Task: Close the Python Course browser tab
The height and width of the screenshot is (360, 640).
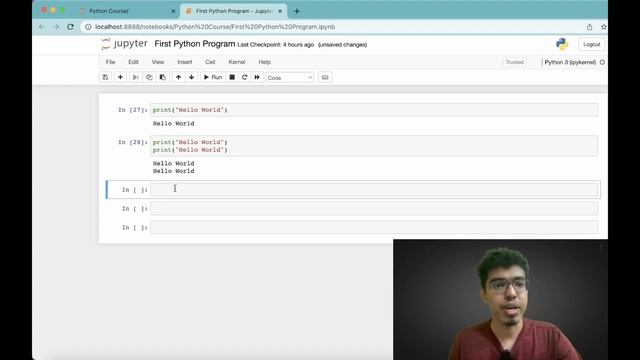Action: [173, 11]
